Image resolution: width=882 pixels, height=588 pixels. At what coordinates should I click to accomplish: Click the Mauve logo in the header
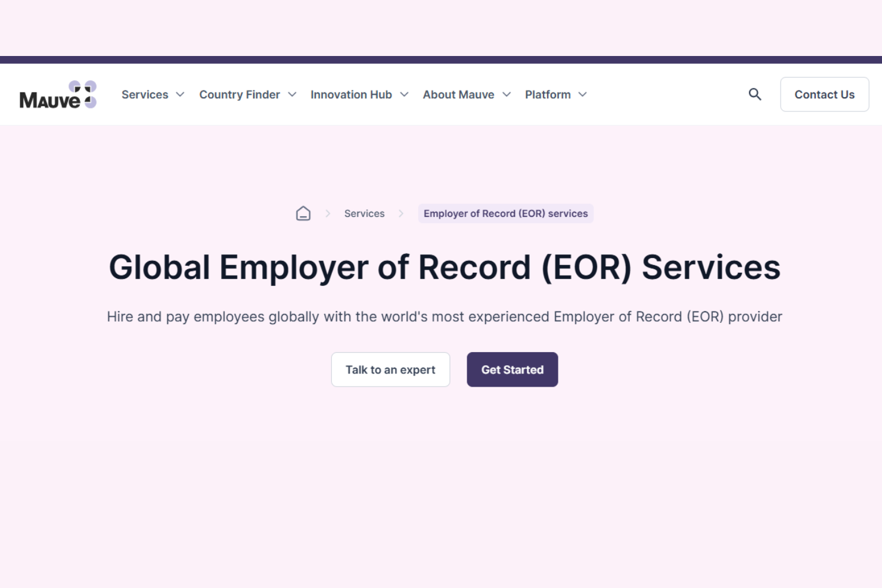click(58, 95)
